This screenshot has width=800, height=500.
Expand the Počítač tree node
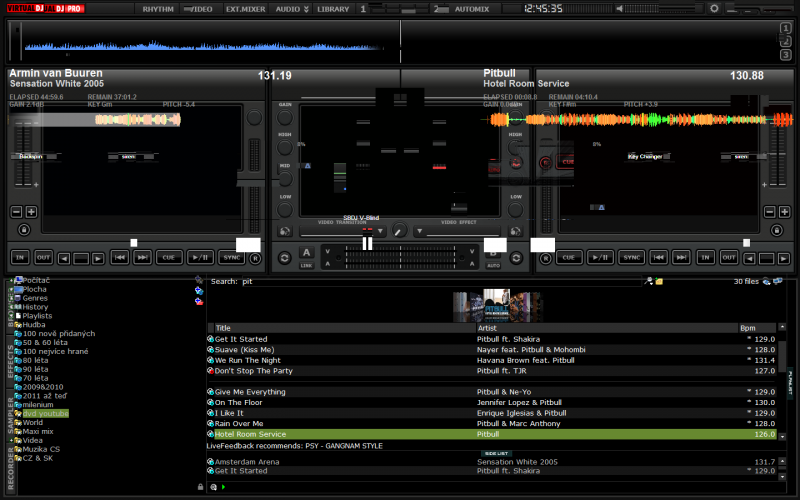[11, 280]
